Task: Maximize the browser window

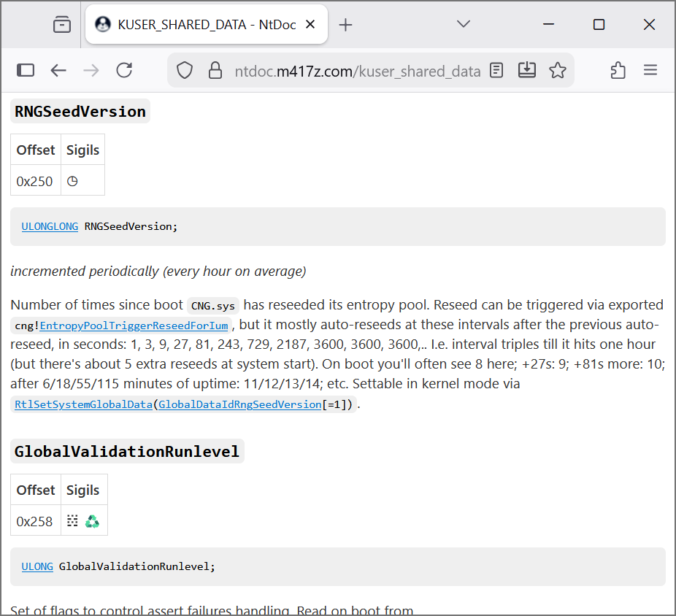Action: [599, 25]
